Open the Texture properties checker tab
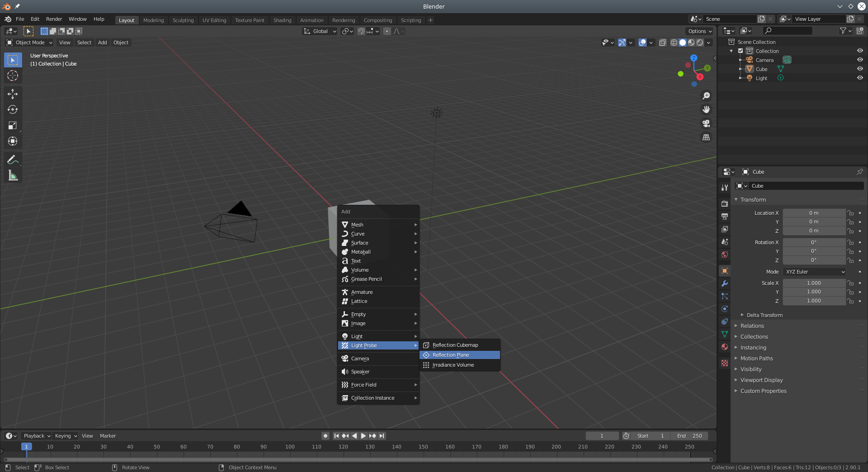Image resolution: width=868 pixels, height=472 pixels. tap(725, 363)
